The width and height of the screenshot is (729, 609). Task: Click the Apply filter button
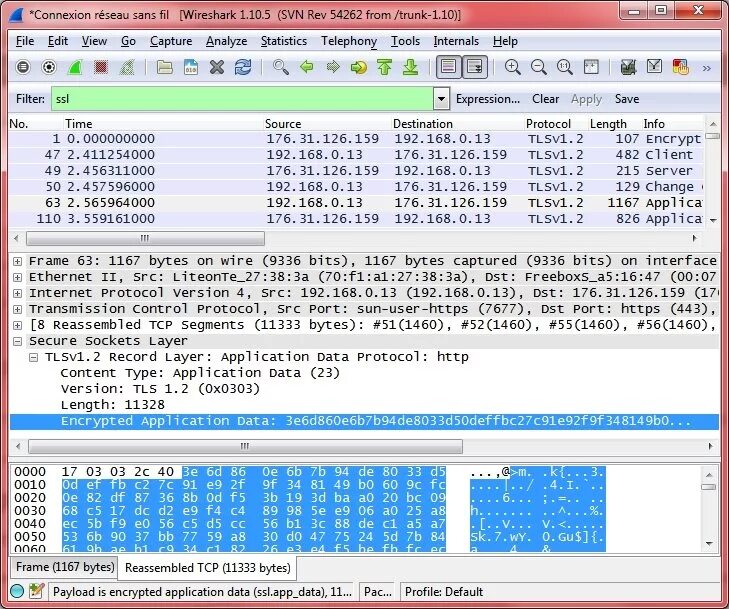point(586,99)
